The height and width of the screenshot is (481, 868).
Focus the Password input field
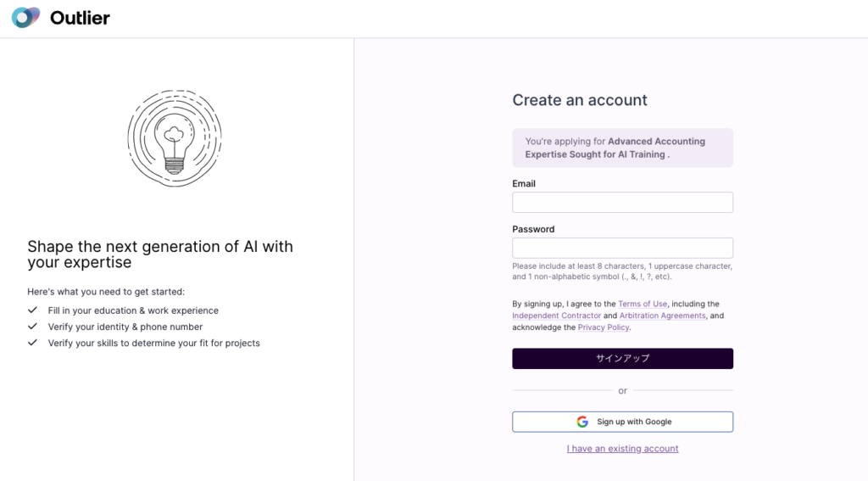click(622, 248)
